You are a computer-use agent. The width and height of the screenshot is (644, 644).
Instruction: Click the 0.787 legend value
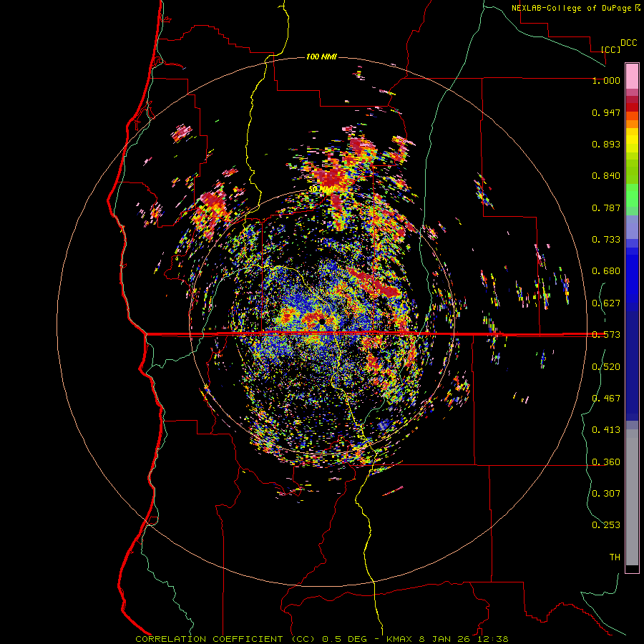click(x=606, y=208)
